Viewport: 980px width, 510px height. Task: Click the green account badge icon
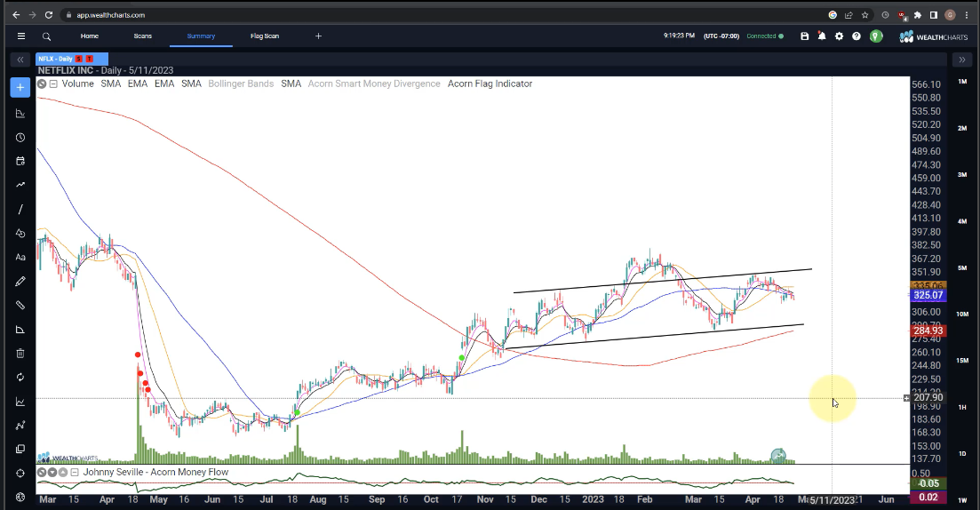coord(876,36)
